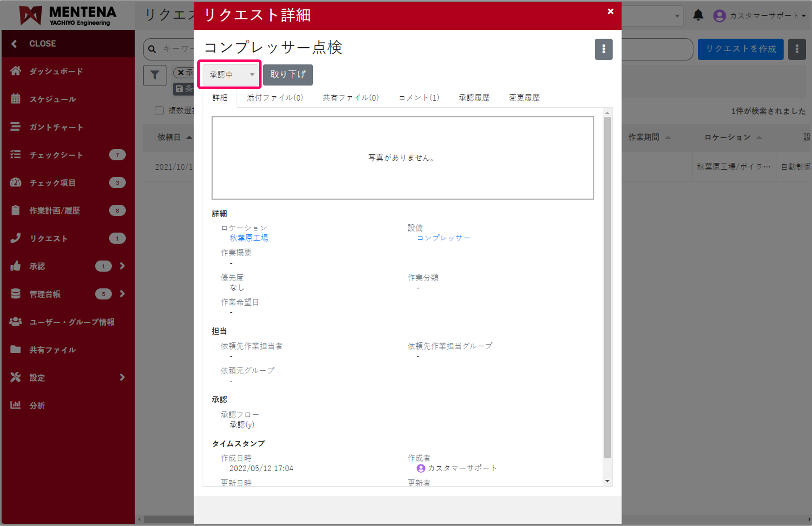This screenshot has height=526, width=812.
Task: Expand the 設定 sidebar item chevron
Action: (x=122, y=377)
